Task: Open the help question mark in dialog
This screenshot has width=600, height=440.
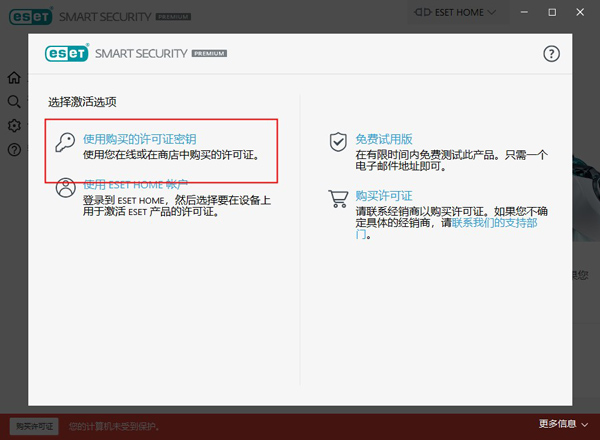Action: coord(551,54)
